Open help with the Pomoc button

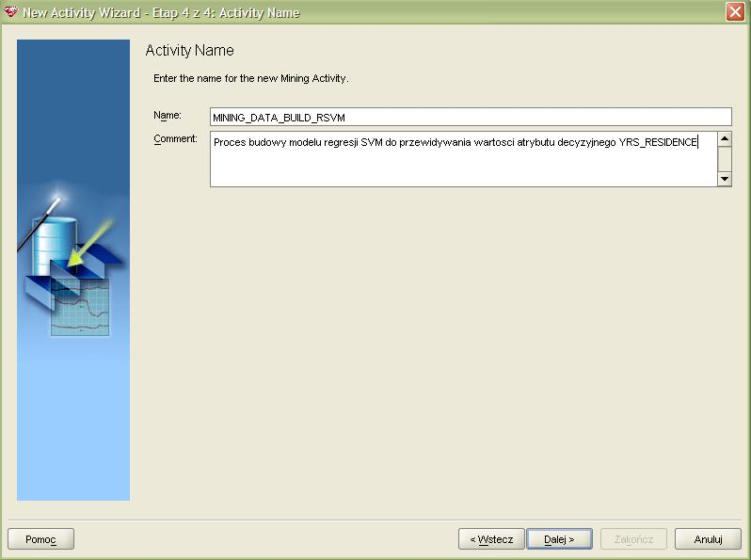tap(40, 539)
